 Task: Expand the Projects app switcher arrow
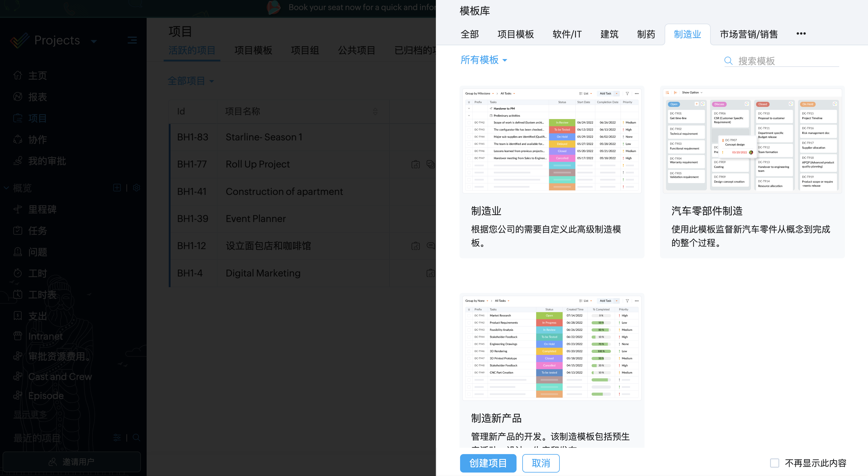click(x=94, y=42)
